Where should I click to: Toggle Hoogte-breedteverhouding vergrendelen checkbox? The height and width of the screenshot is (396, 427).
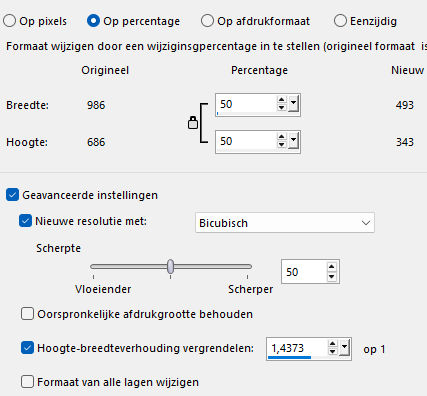pos(27,348)
